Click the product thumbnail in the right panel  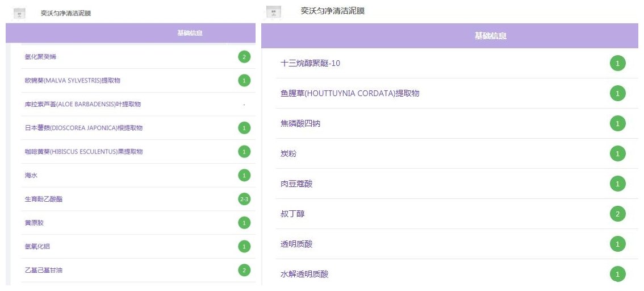pyautogui.click(x=274, y=11)
